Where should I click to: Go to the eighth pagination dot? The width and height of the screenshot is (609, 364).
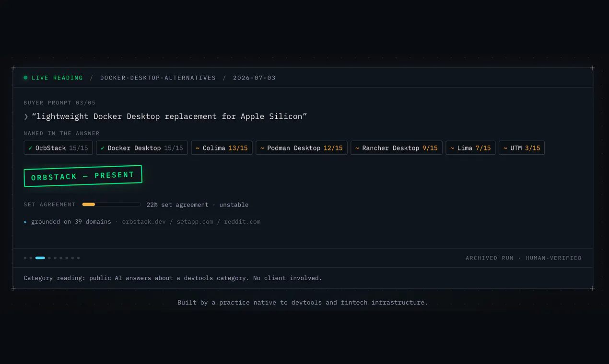72,258
